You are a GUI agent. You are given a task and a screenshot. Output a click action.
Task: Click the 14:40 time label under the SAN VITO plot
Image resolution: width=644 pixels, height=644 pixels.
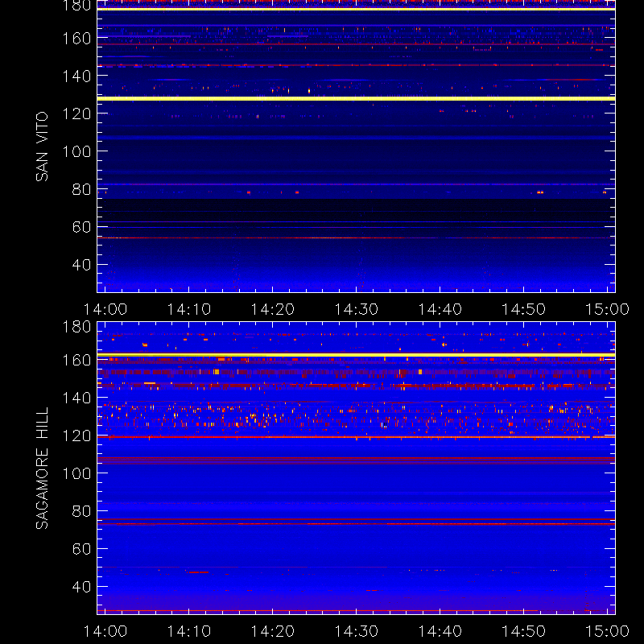tap(440, 309)
